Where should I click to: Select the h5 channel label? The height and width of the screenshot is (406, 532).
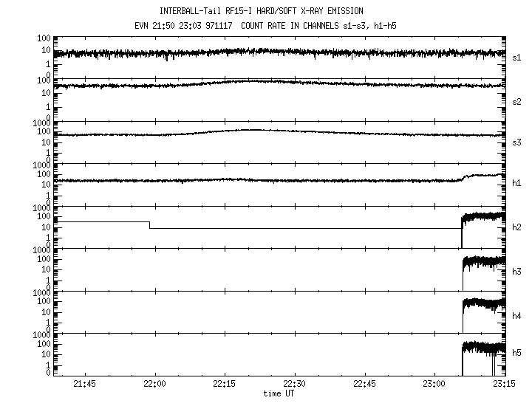[x=517, y=354]
